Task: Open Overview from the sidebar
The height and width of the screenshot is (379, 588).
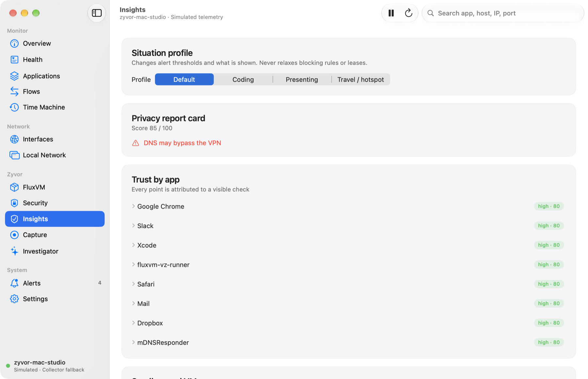Action: click(x=55, y=43)
